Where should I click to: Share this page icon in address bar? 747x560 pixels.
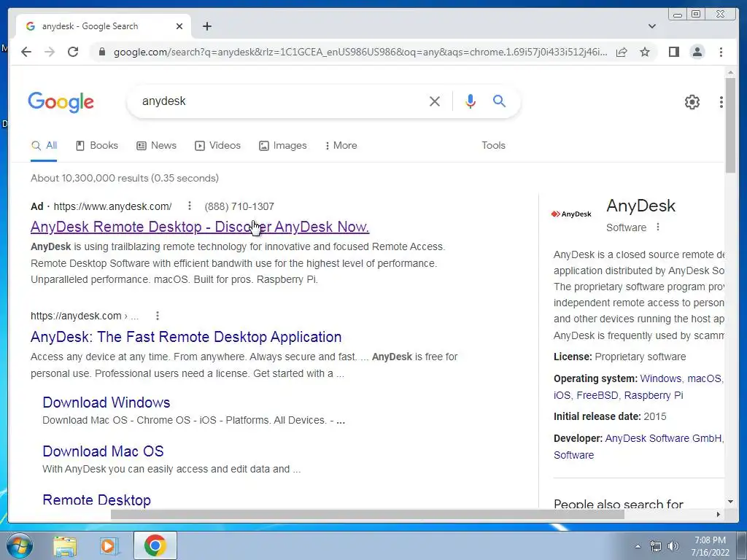click(622, 52)
